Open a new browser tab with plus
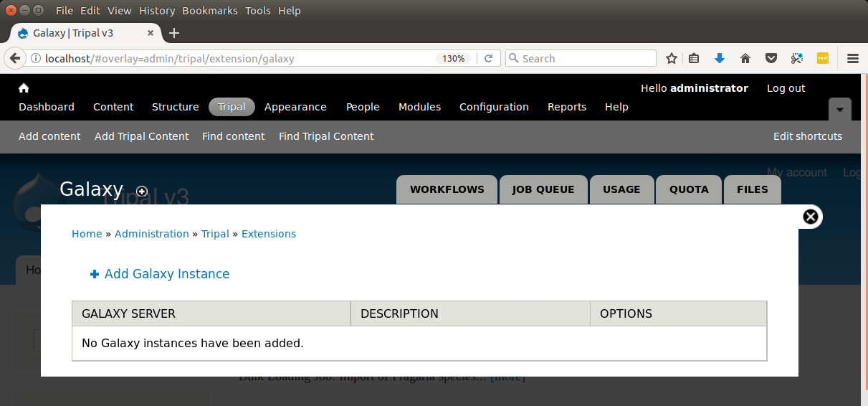868x406 pixels. coord(174,33)
